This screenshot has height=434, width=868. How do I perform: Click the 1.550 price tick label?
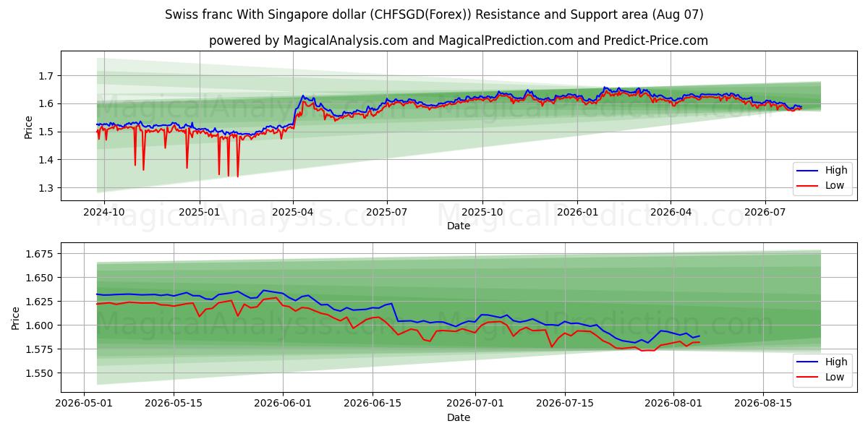coord(41,373)
